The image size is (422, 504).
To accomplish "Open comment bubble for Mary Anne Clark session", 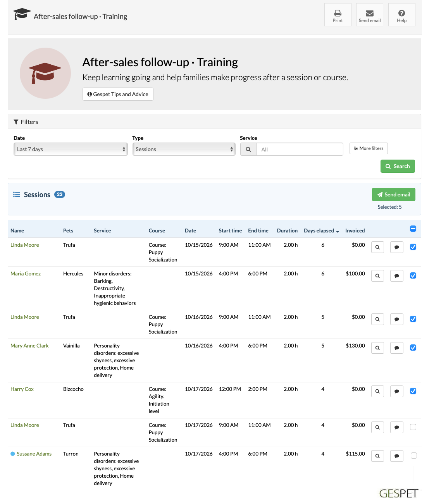I will (396, 348).
